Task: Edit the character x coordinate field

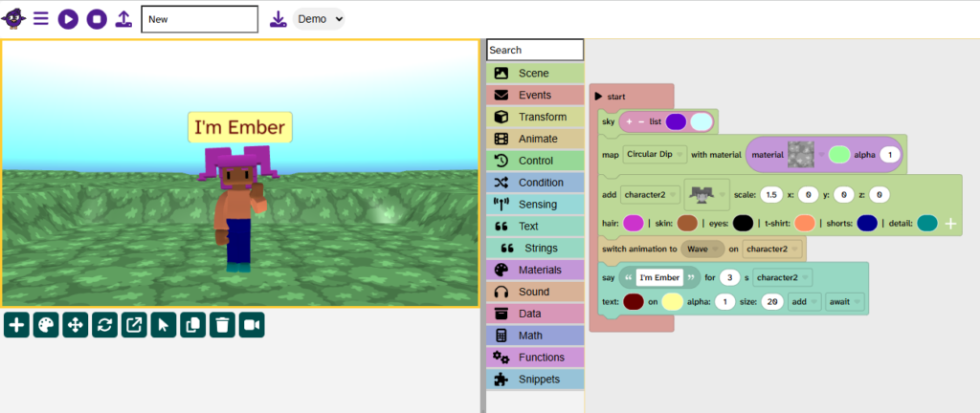Action: [808, 195]
